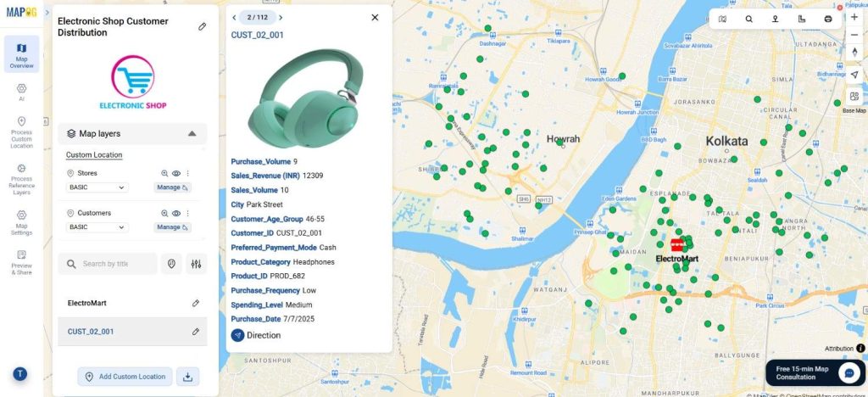Manage the Stores layer
The width and height of the screenshot is (868, 397).
[x=173, y=187]
